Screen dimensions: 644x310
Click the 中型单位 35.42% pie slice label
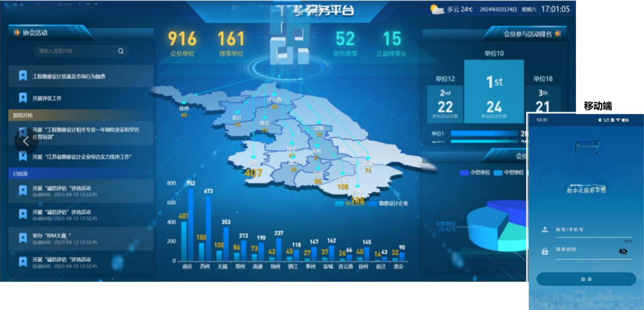(446, 227)
